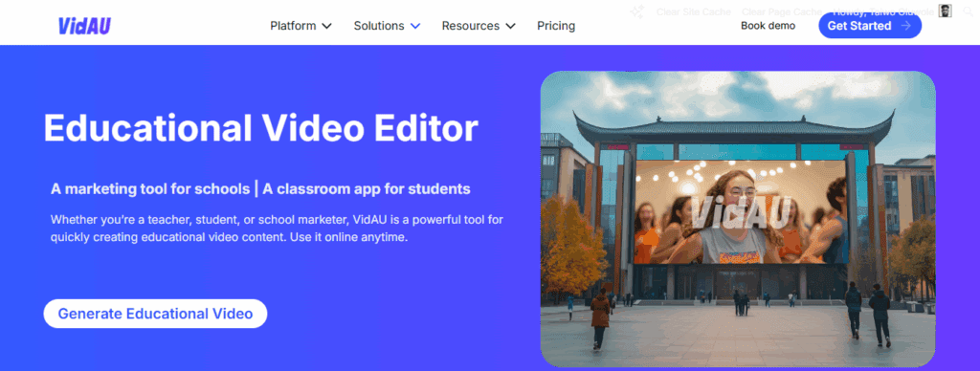
Task: Open the Solutions menu
Action: pyautogui.click(x=379, y=26)
